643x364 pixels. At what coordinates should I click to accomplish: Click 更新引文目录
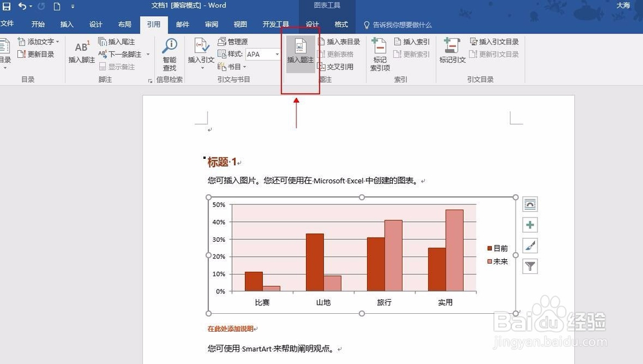tap(494, 54)
